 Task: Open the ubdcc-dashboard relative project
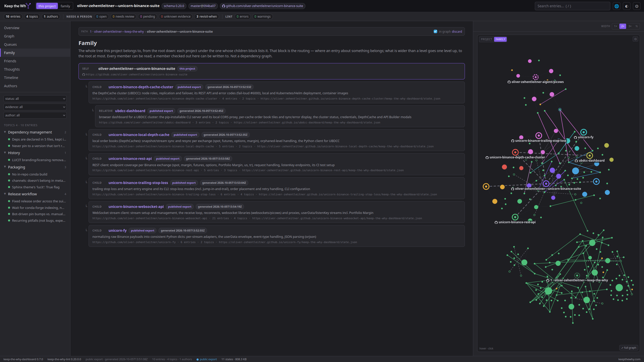click(130, 111)
